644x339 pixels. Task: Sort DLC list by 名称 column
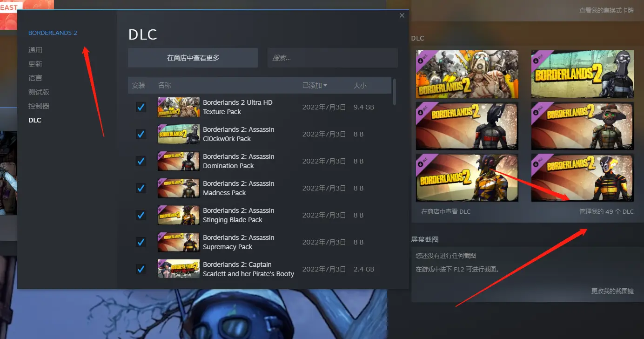point(164,86)
